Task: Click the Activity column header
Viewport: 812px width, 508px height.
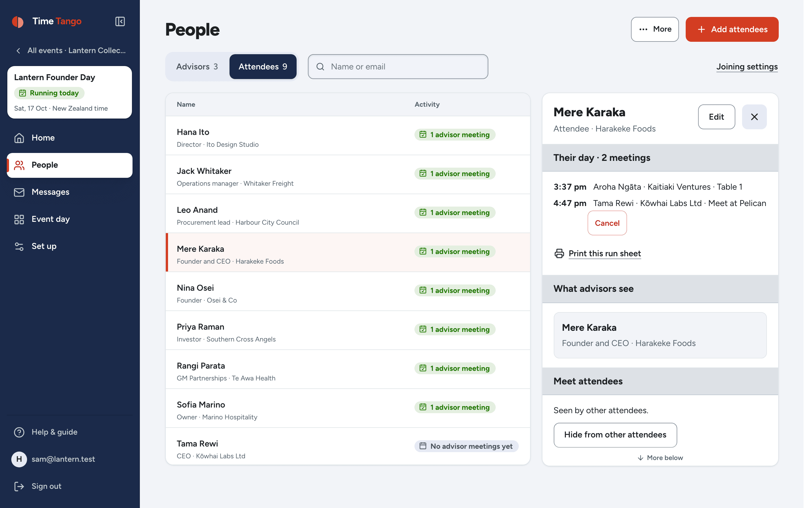Action: pyautogui.click(x=427, y=104)
